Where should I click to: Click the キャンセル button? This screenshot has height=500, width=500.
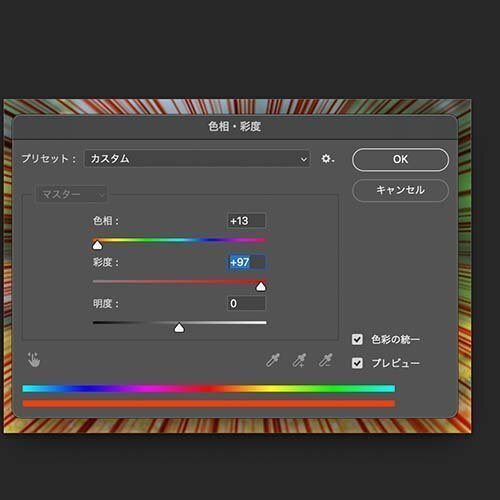pyautogui.click(x=400, y=190)
